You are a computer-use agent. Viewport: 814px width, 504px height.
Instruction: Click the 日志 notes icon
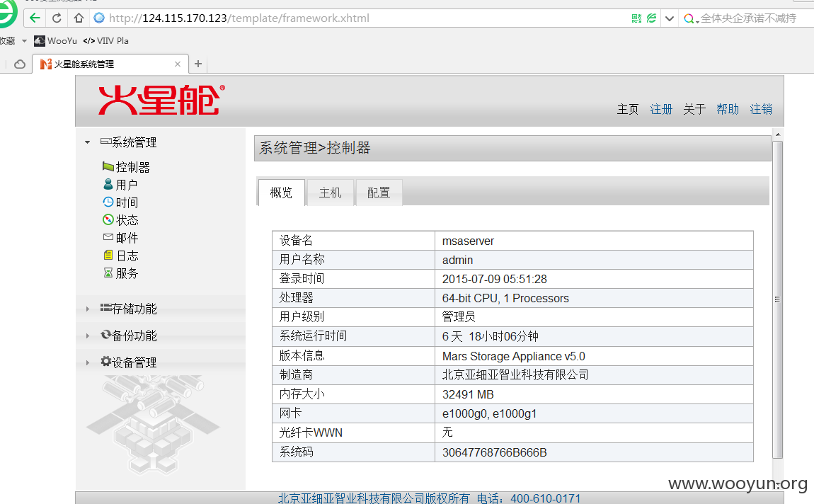click(x=108, y=255)
